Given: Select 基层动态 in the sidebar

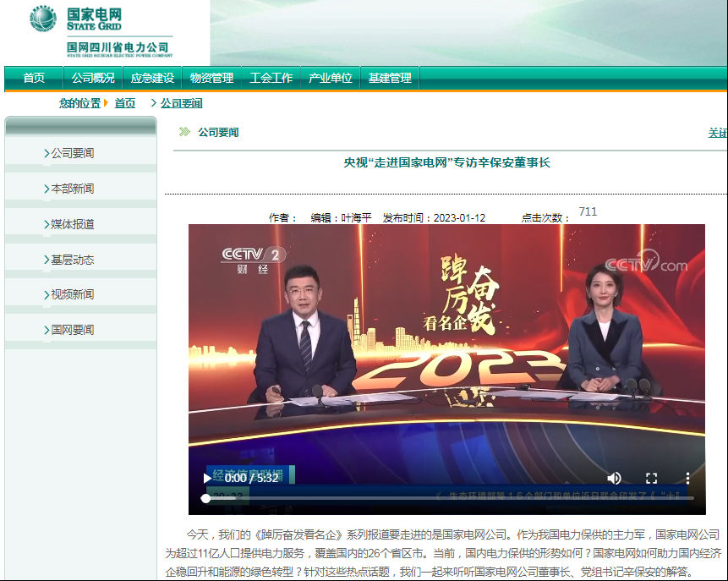Looking at the screenshot, I should 73,260.
